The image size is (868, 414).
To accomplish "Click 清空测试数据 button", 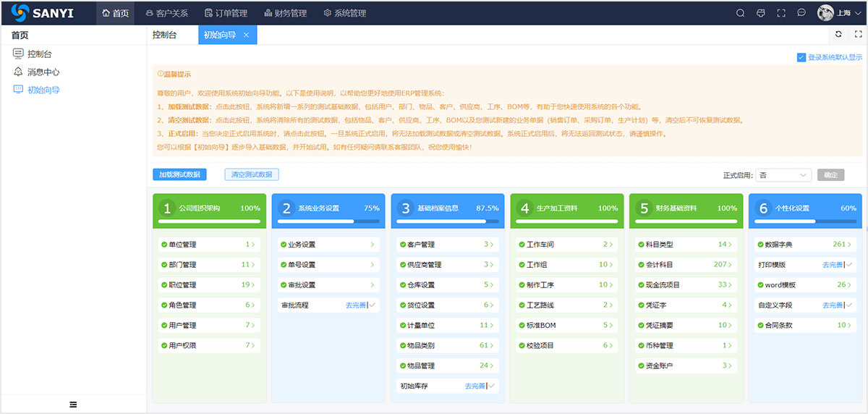I will point(252,174).
